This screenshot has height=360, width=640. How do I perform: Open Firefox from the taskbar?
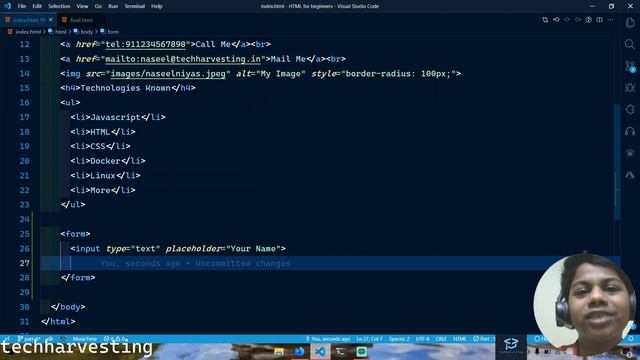(299, 351)
